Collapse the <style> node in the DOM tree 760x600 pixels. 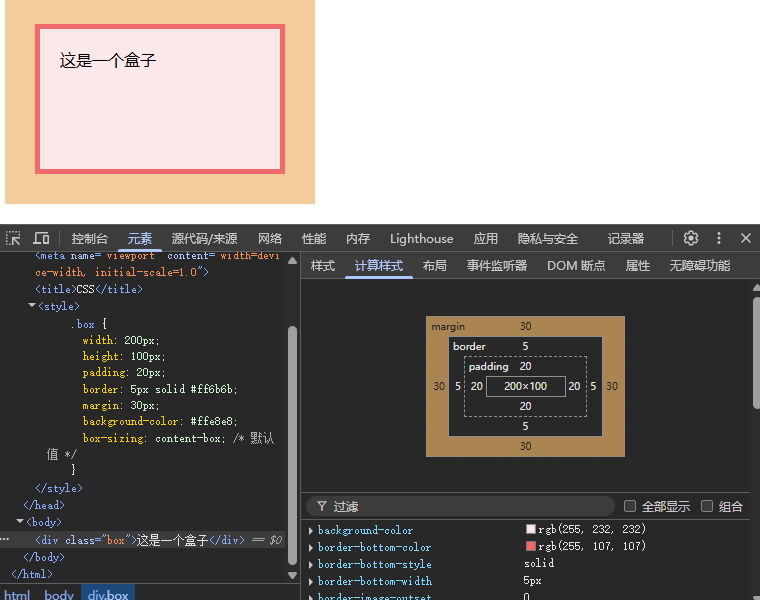(x=32, y=306)
